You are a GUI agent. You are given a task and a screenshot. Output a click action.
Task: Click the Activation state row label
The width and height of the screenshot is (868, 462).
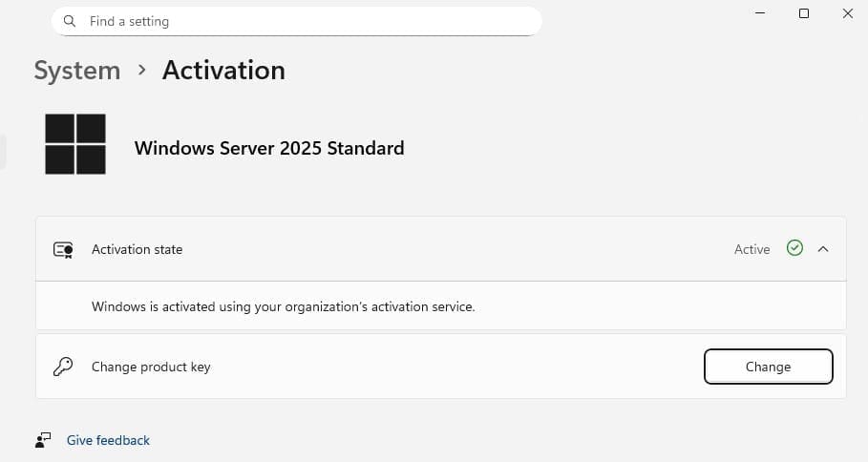137,249
